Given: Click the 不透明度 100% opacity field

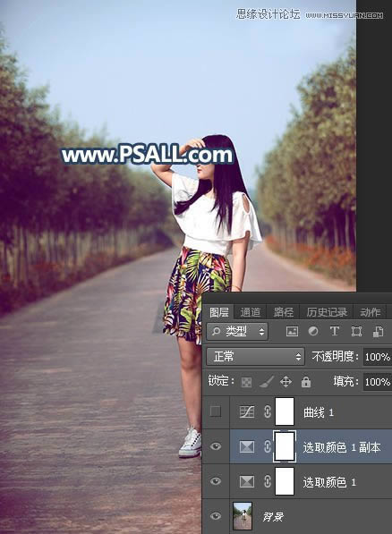Looking at the screenshot, I should 378,357.
